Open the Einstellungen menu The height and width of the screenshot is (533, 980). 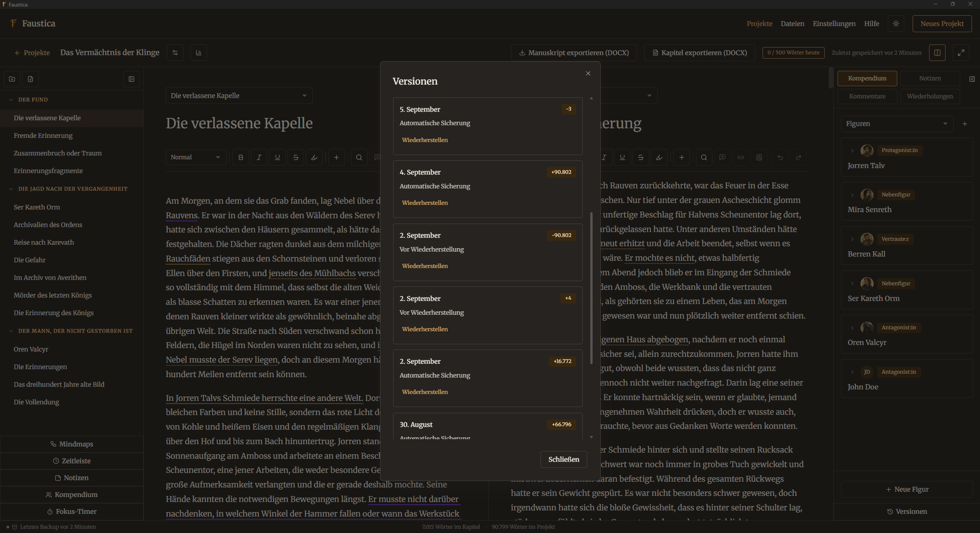click(834, 24)
